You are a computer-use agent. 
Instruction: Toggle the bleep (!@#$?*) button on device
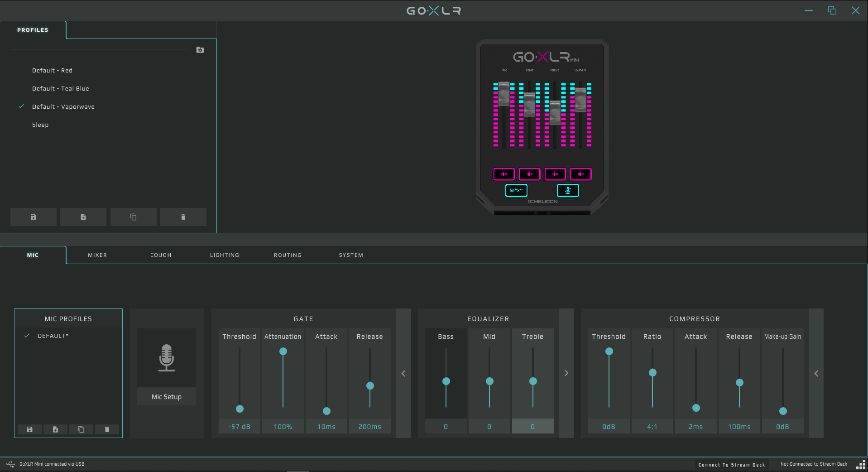516,191
